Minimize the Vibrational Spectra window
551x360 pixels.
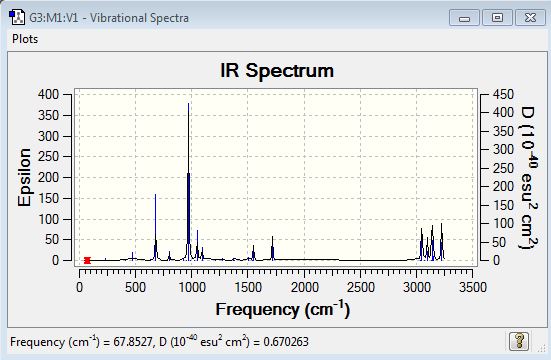(464, 18)
